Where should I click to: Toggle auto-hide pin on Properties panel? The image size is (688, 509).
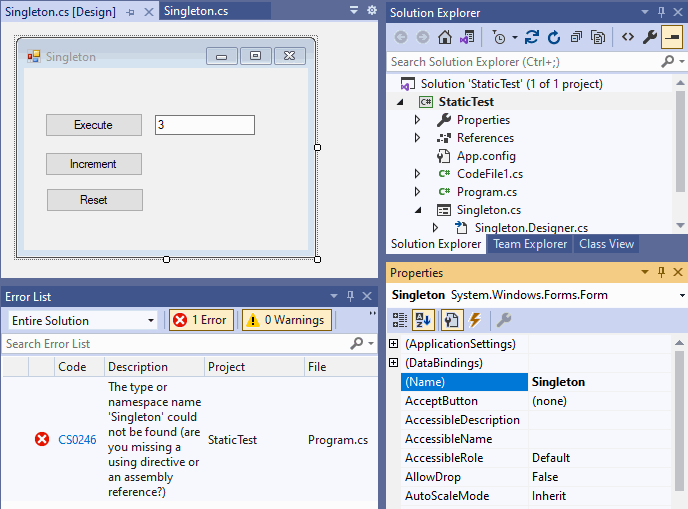[x=661, y=272]
